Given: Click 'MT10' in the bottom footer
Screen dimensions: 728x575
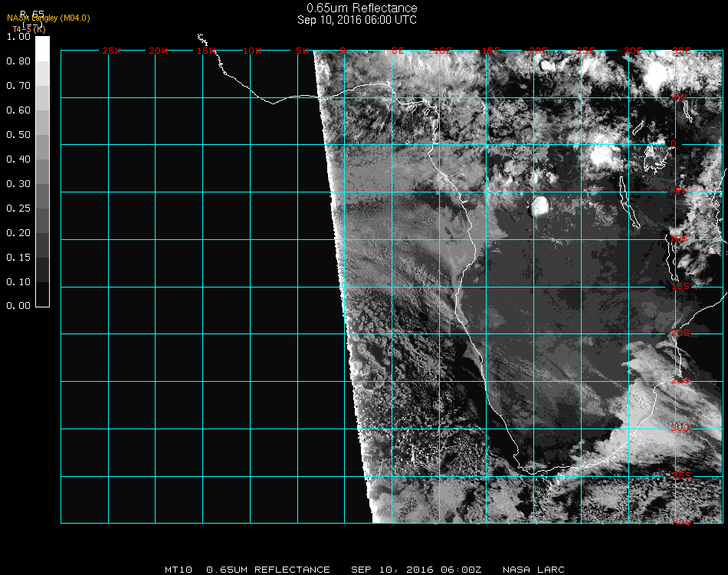Looking at the screenshot, I should [x=178, y=570].
